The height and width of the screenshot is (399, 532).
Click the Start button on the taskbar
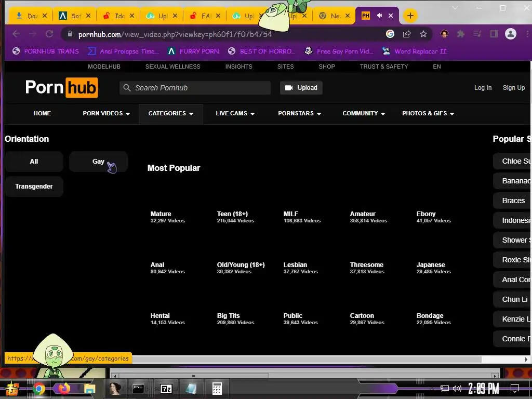point(12,389)
